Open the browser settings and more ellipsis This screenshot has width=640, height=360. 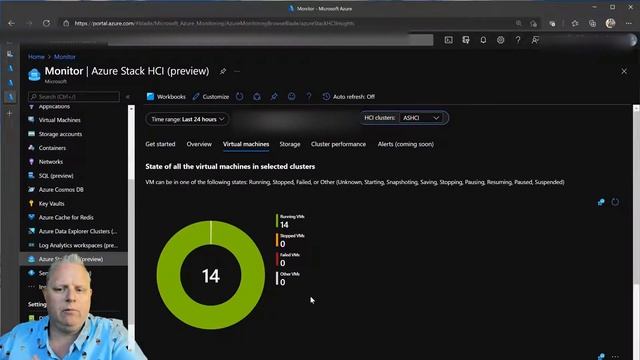pyautogui.click(x=629, y=23)
